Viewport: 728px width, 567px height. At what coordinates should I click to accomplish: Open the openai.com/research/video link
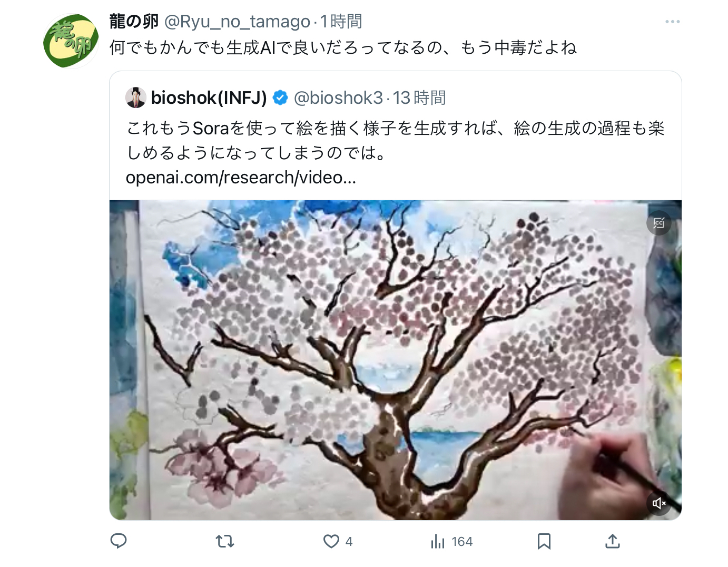point(241,178)
